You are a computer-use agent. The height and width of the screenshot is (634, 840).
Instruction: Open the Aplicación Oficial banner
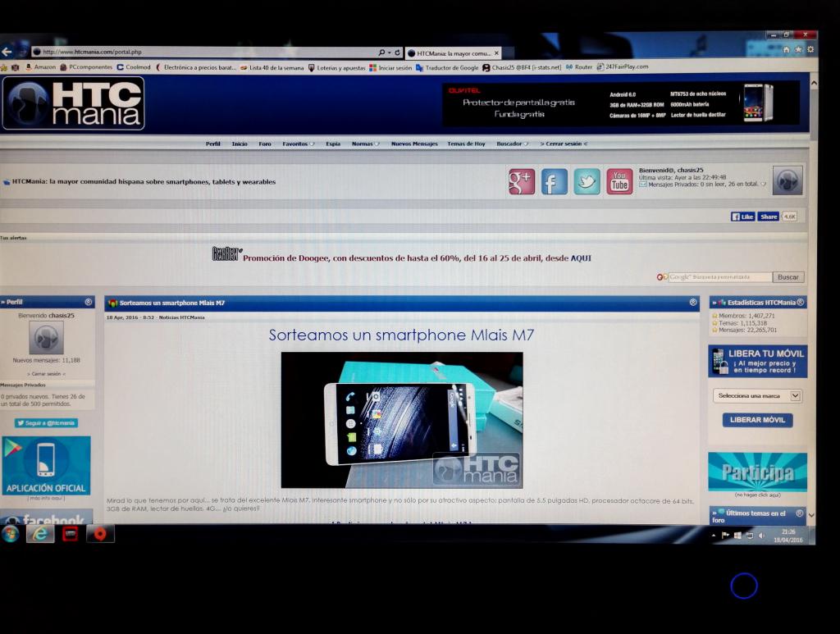[x=46, y=465]
